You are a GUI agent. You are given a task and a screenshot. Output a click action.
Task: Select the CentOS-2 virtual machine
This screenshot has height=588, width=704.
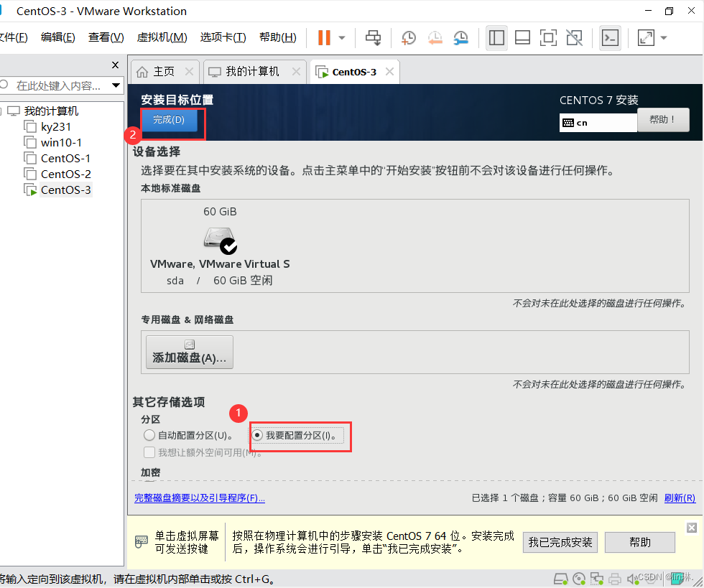pyautogui.click(x=65, y=174)
